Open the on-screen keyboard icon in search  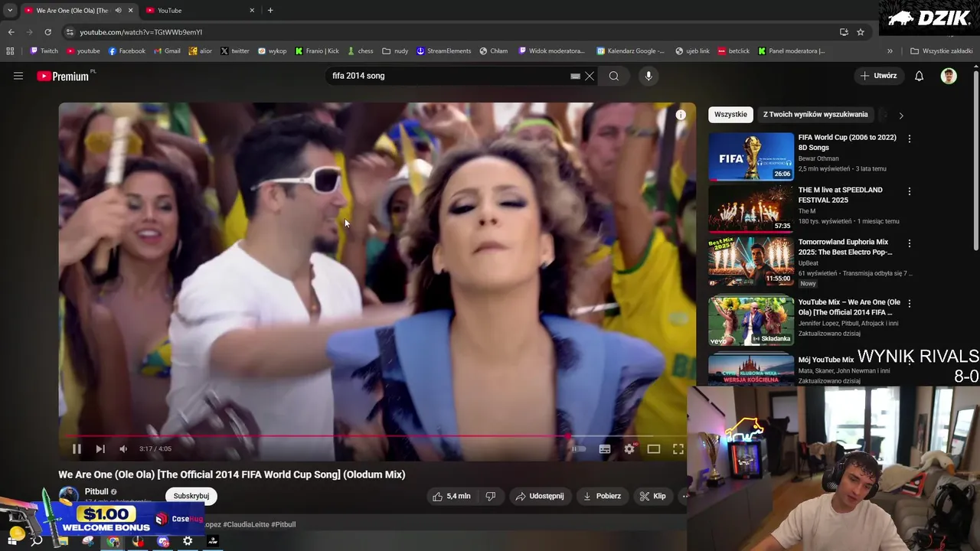(575, 76)
